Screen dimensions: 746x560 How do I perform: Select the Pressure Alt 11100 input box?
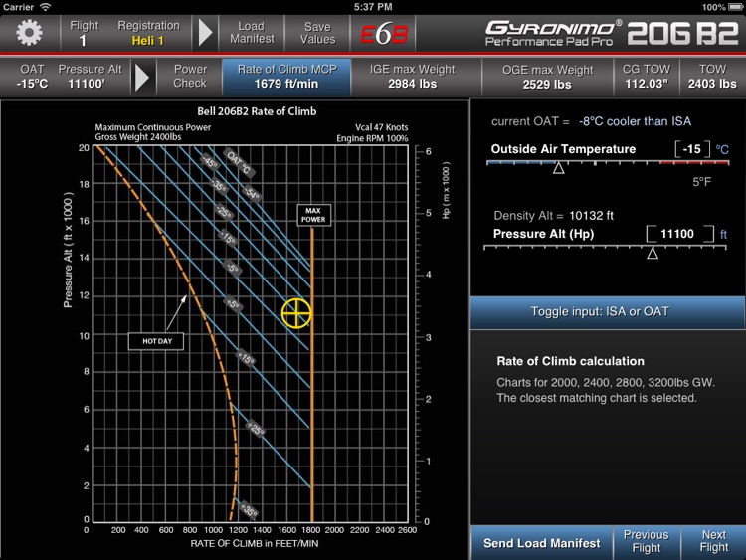click(x=680, y=234)
